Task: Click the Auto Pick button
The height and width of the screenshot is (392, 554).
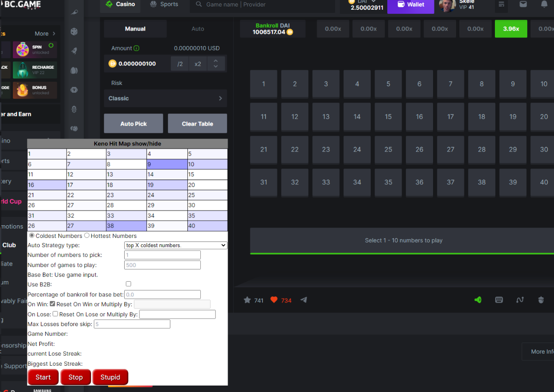Action: (133, 124)
